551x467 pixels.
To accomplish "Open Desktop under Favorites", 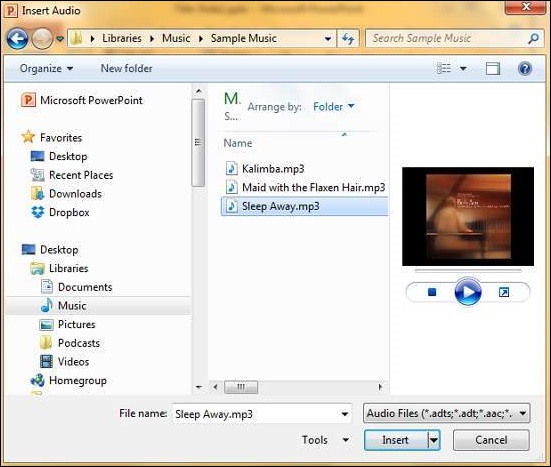I will [68, 156].
